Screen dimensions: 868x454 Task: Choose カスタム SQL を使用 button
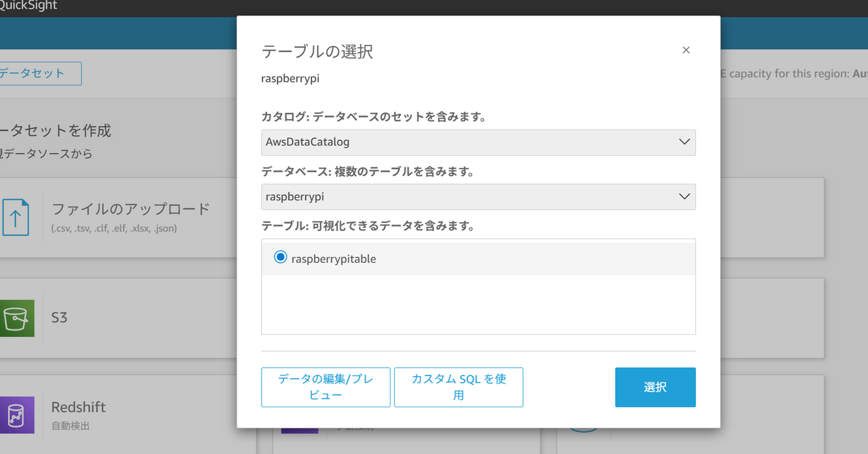[x=458, y=387]
